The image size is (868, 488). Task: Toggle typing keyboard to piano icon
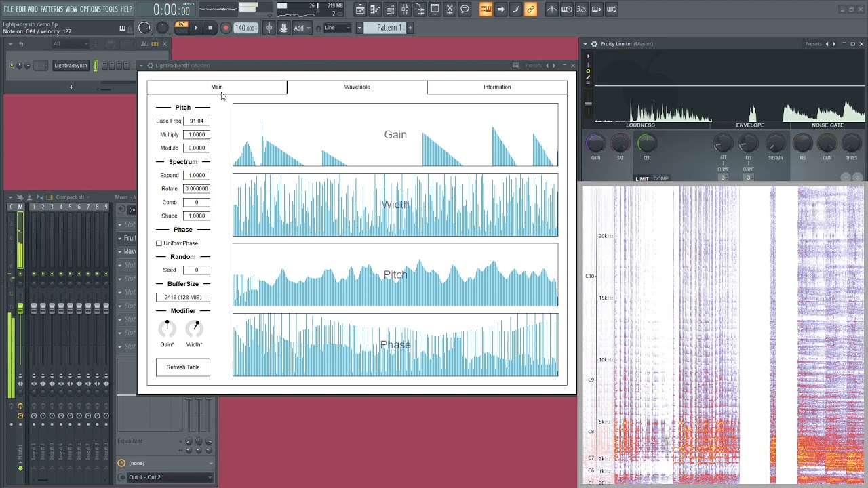[x=486, y=9]
